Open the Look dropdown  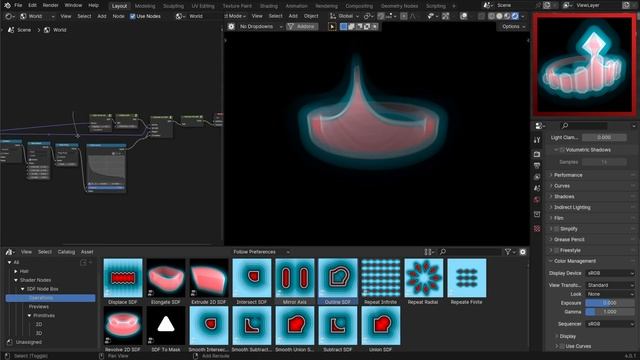pos(610,294)
